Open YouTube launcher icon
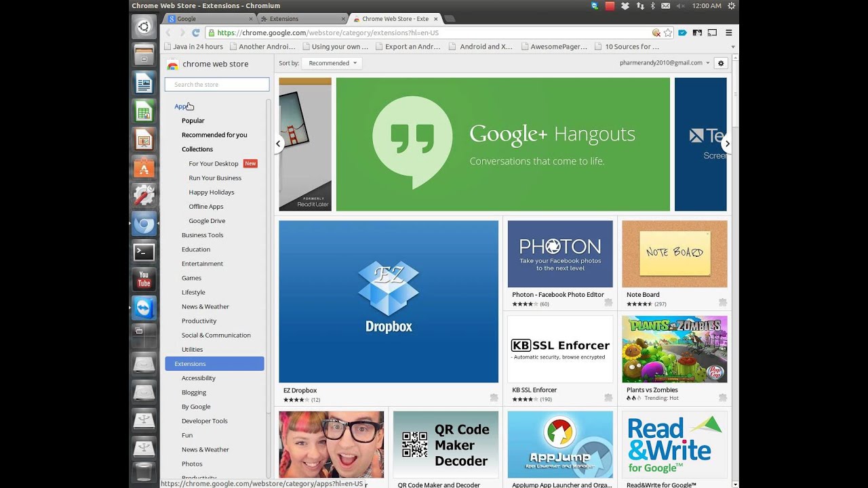Image resolution: width=868 pixels, height=488 pixels. (x=144, y=280)
